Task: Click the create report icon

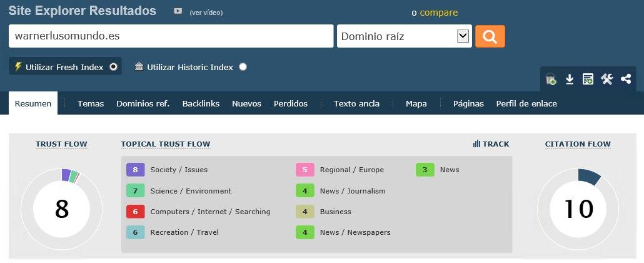Action: tap(588, 79)
